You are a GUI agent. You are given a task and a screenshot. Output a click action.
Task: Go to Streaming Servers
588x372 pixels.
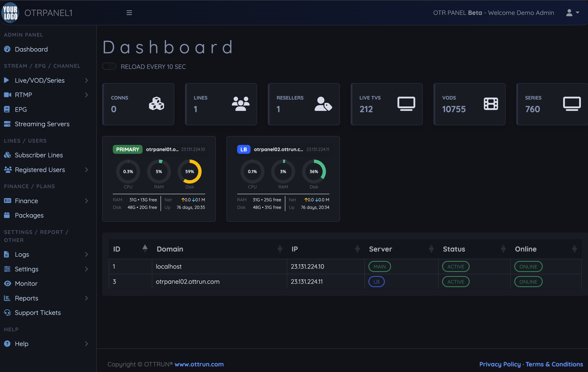click(42, 124)
